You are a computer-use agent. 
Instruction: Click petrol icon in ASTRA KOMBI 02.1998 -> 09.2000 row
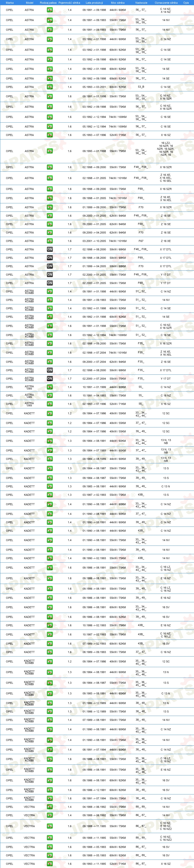tap(50, 343)
